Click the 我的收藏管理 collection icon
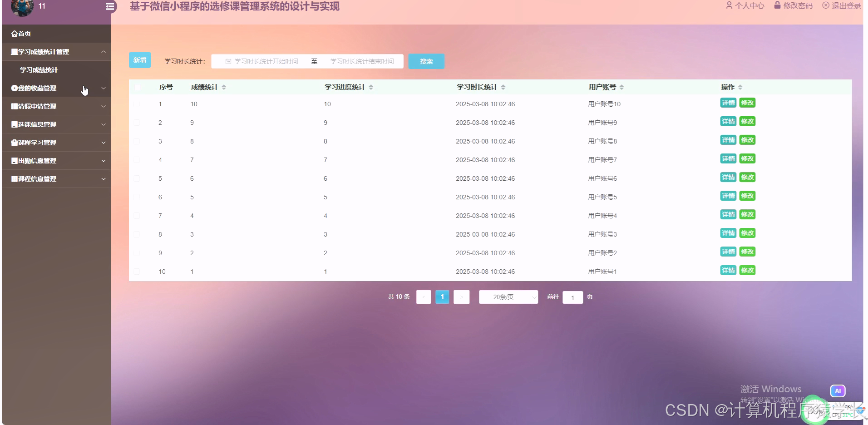Viewport: 868px width, 425px height. click(x=14, y=88)
